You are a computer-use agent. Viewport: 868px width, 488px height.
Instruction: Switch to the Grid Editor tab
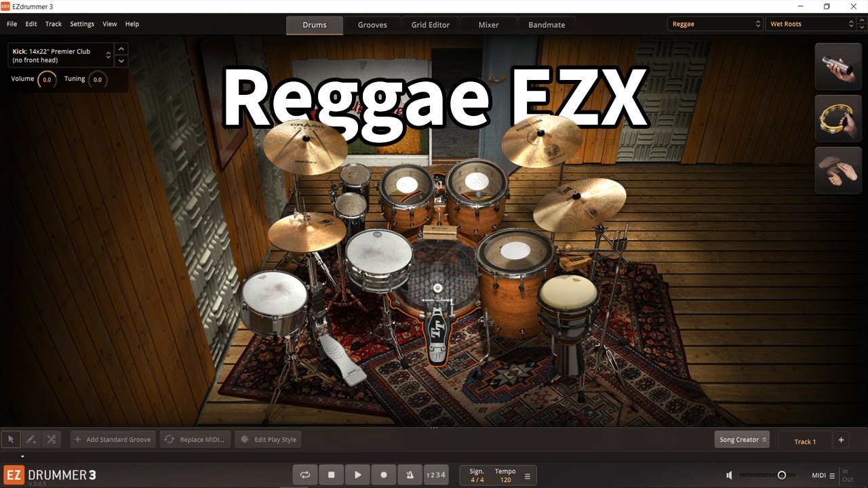(431, 24)
